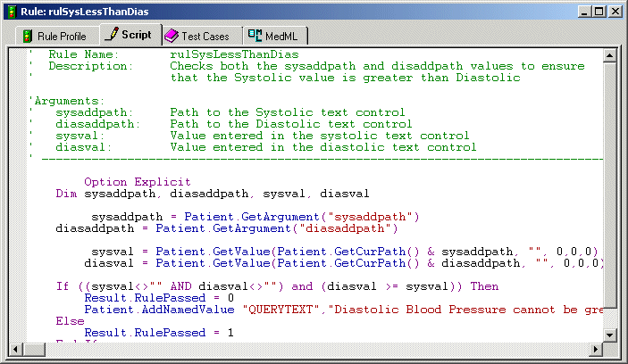Click the horizontal scrollbar right arrow
This screenshot has width=628, height=364.
click(x=596, y=349)
